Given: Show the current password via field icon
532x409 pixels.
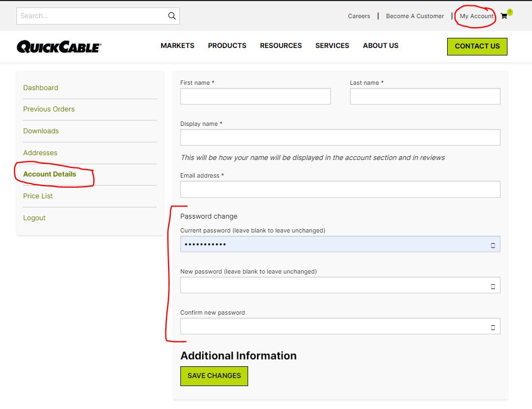Looking at the screenshot, I should point(493,245).
